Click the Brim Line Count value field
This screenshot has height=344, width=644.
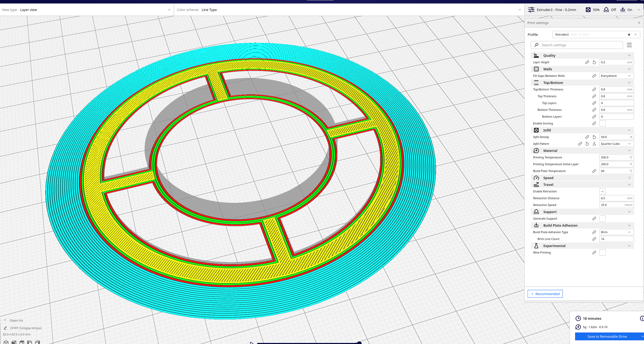616,239
